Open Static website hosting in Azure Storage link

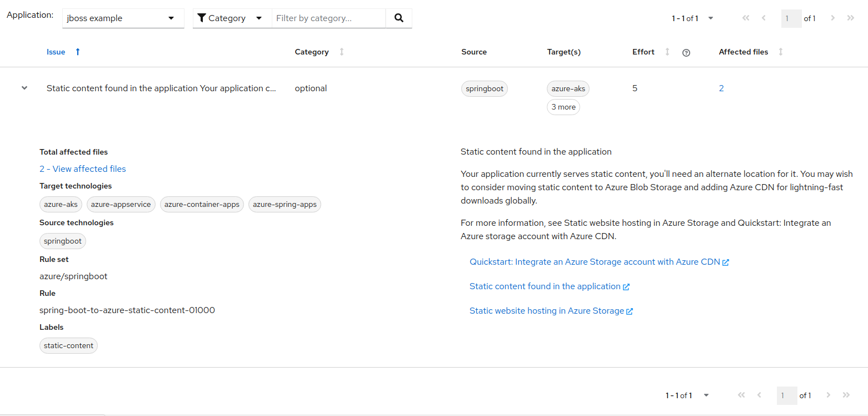(x=551, y=310)
